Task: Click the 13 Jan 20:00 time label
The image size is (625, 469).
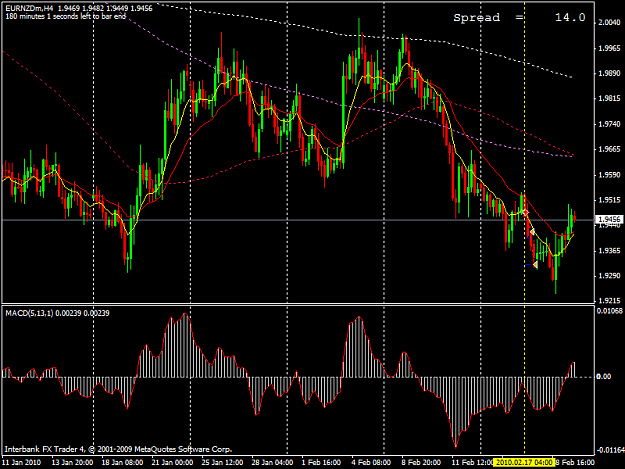Action: 72,462
